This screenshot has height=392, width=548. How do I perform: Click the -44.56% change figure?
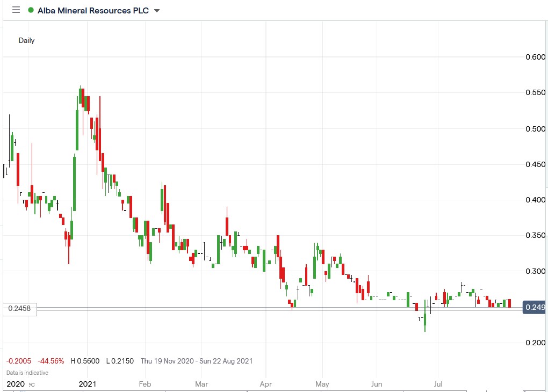[x=51, y=361]
